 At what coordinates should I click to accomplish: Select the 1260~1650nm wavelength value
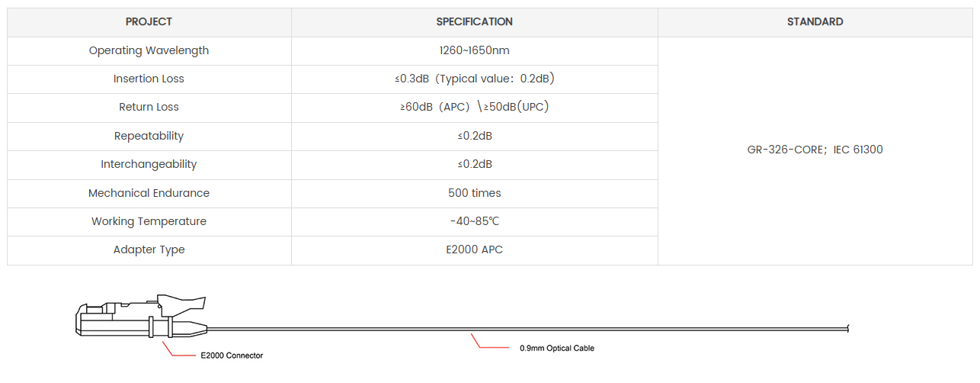(474, 50)
